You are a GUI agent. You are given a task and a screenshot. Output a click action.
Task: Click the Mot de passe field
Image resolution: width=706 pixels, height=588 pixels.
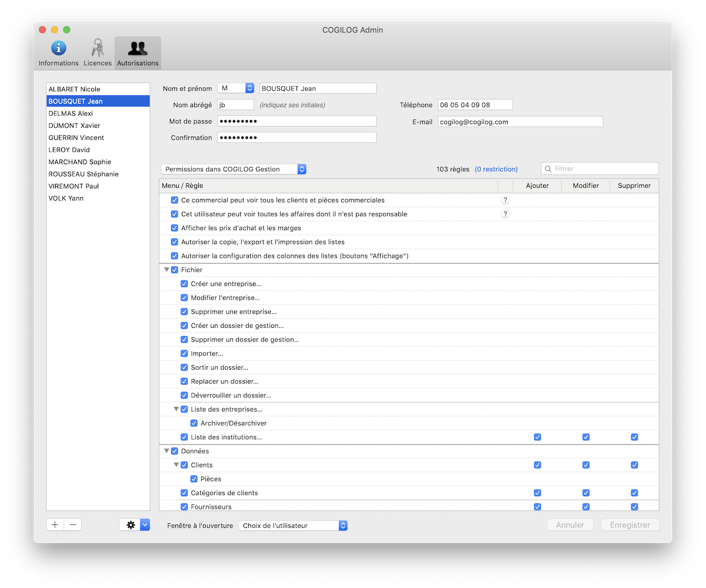click(x=297, y=121)
